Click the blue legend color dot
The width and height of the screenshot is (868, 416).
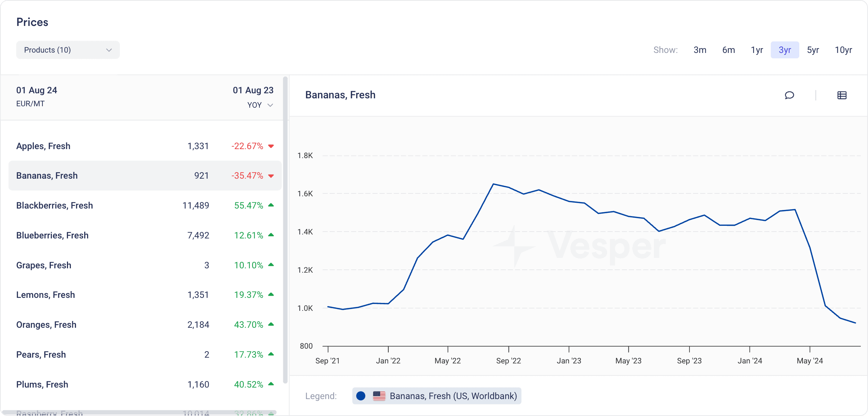(x=361, y=396)
